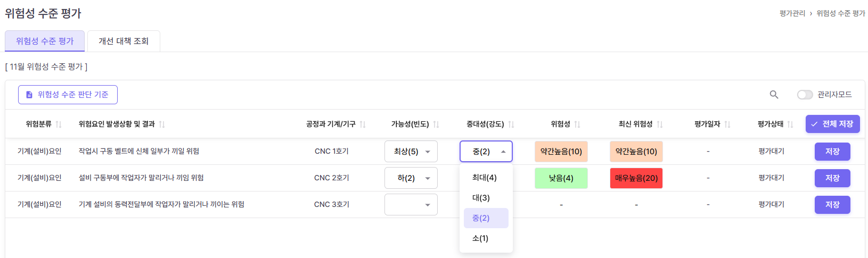The width and height of the screenshot is (868, 258).
Task: Choose 소(1) option in dropdown list
Action: (480, 238)
